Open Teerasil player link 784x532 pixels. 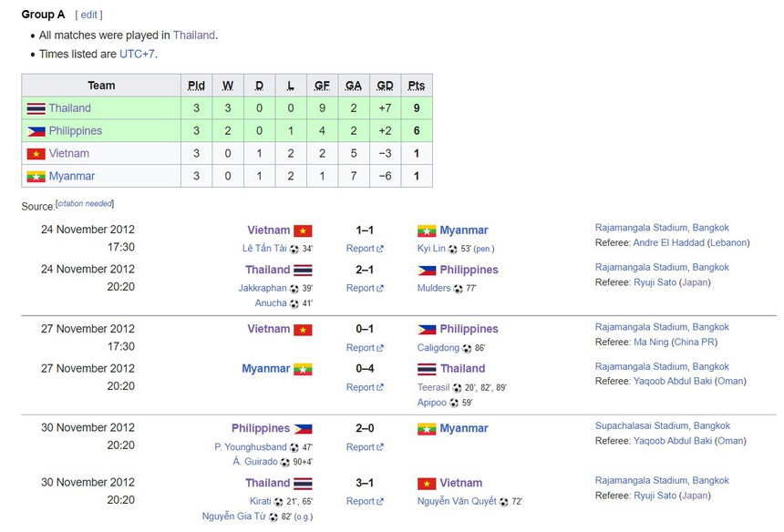pyautogui.click(x=432, y=387)
